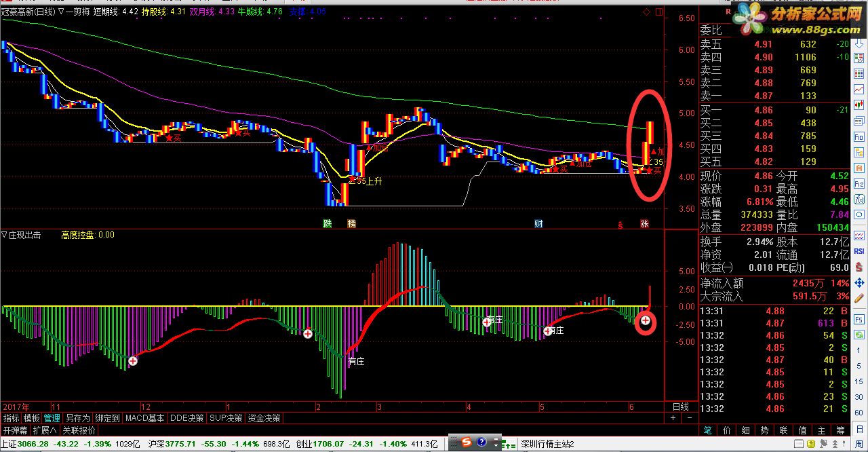Select the 30-minute period button
The height and width of the screenshot is (452, 868).
coord(858,397)
